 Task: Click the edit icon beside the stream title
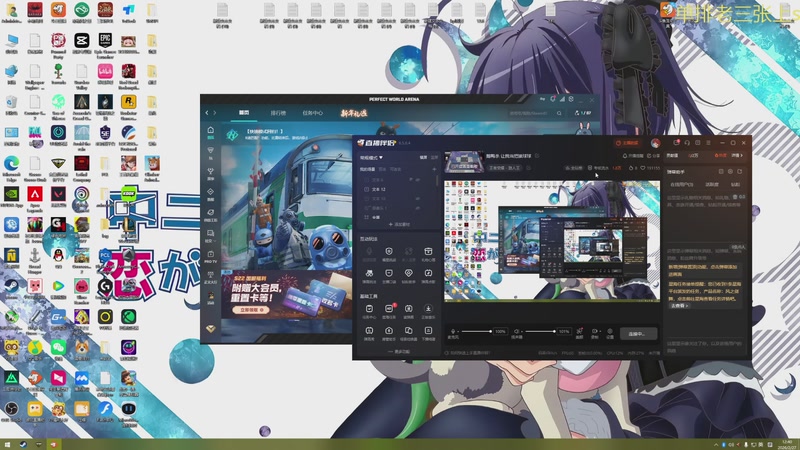point(537,156)
